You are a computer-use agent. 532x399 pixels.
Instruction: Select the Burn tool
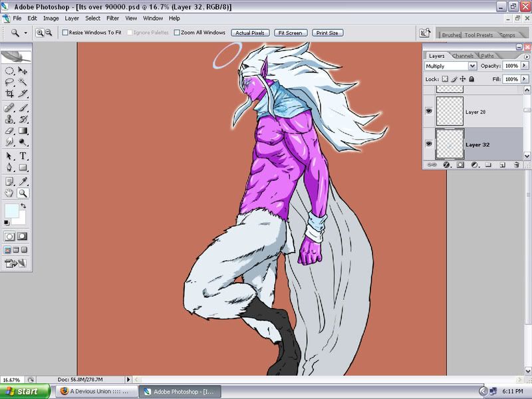pos(23,142)
